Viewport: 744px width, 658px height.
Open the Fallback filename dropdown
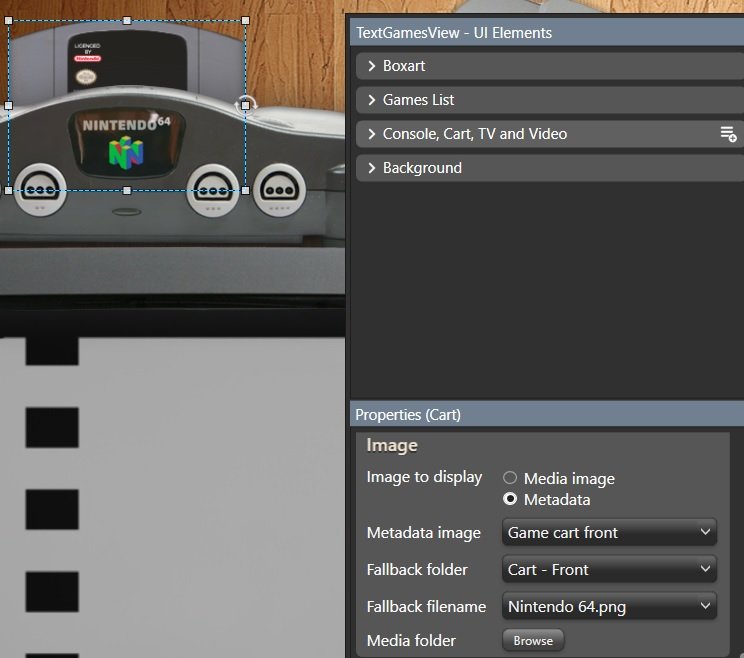point(609,606)
